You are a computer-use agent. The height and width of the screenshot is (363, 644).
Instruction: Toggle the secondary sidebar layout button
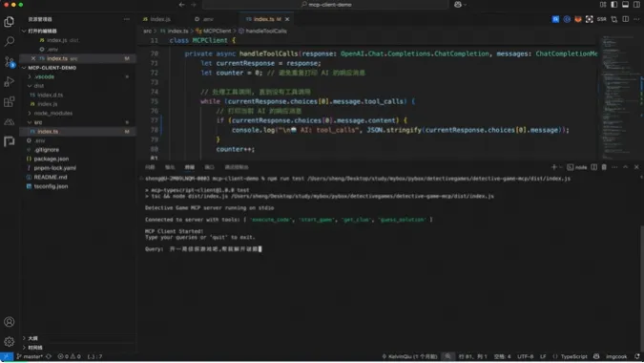(x=636, y=5)
